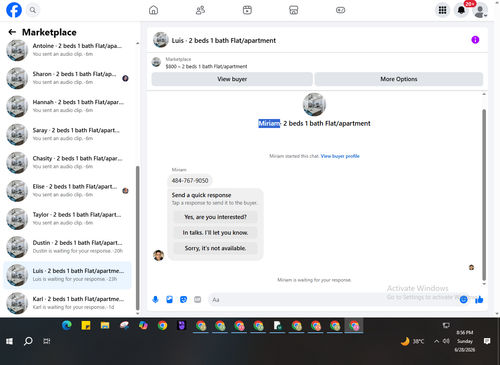Open the Windows Start button
Image resolution: width=500 pixels, height=365 pixels.
click(9, 341)
